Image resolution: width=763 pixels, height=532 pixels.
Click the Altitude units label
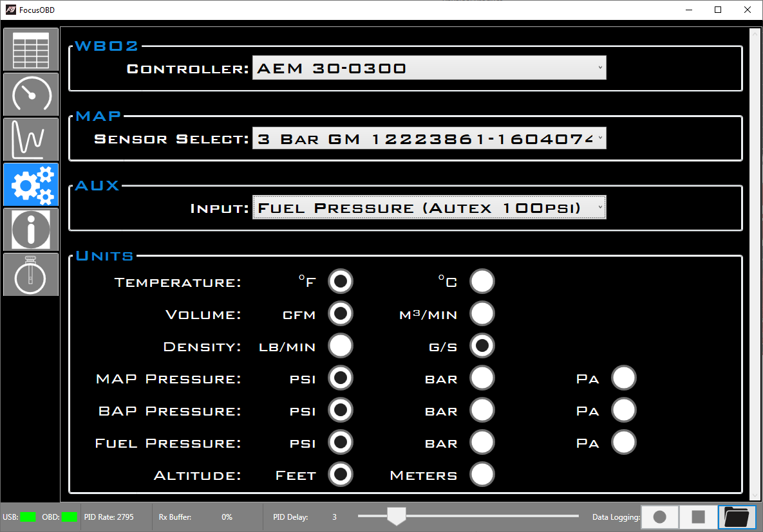point(198,475)
